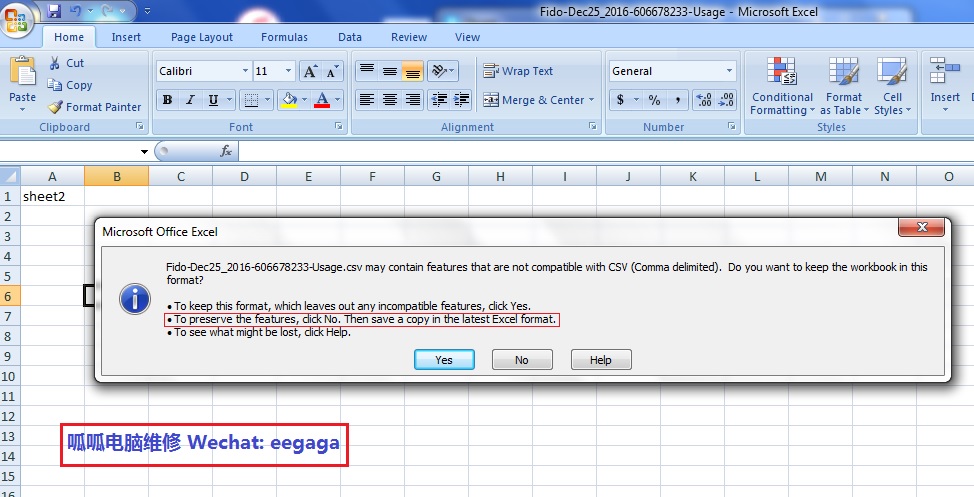
Task: Open the font size 11 dropdown
Action: 288,71
